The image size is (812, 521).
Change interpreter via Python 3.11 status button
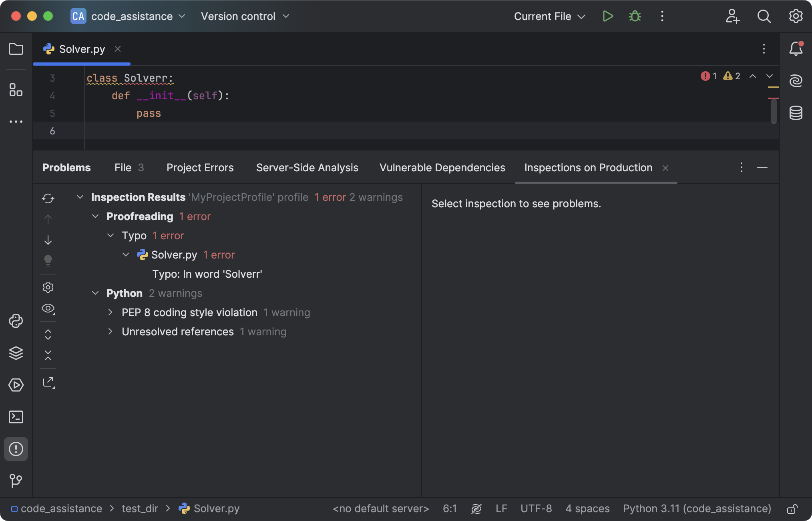pos(696,509)
